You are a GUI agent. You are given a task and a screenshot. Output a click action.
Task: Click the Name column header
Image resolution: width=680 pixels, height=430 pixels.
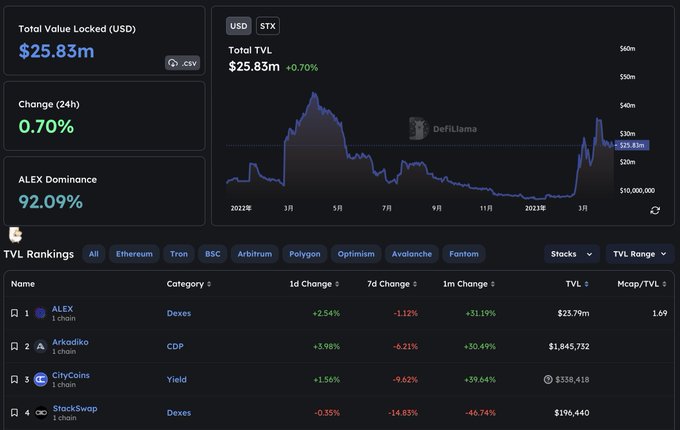pos(23,284)
